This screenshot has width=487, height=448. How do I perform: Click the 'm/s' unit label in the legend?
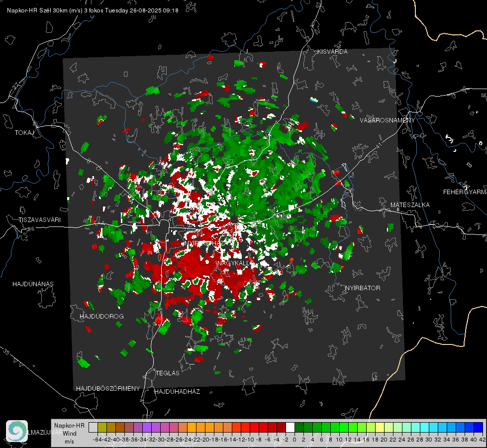coord(69,442)
